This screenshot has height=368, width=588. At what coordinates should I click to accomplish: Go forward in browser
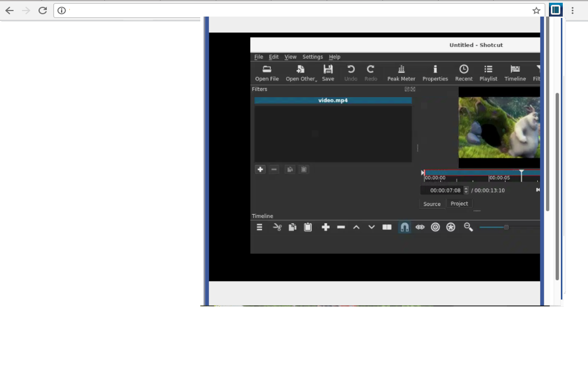[x=26, y=10]
